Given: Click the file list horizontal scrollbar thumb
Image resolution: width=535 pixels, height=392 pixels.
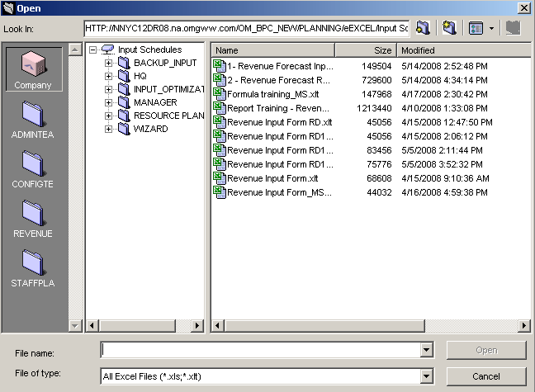Looking at the screenshot, I should (324, 325).
